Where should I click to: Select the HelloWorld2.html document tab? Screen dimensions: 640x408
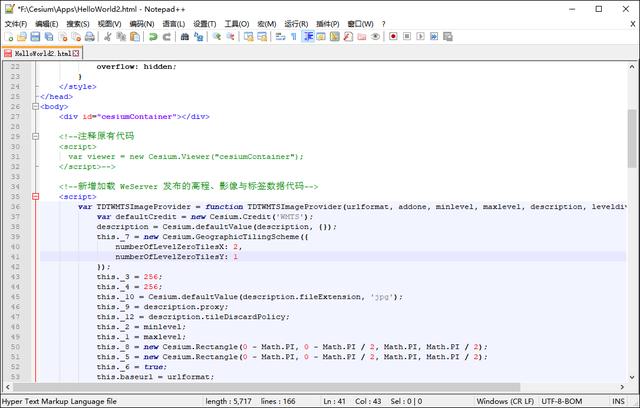(42, 53)
